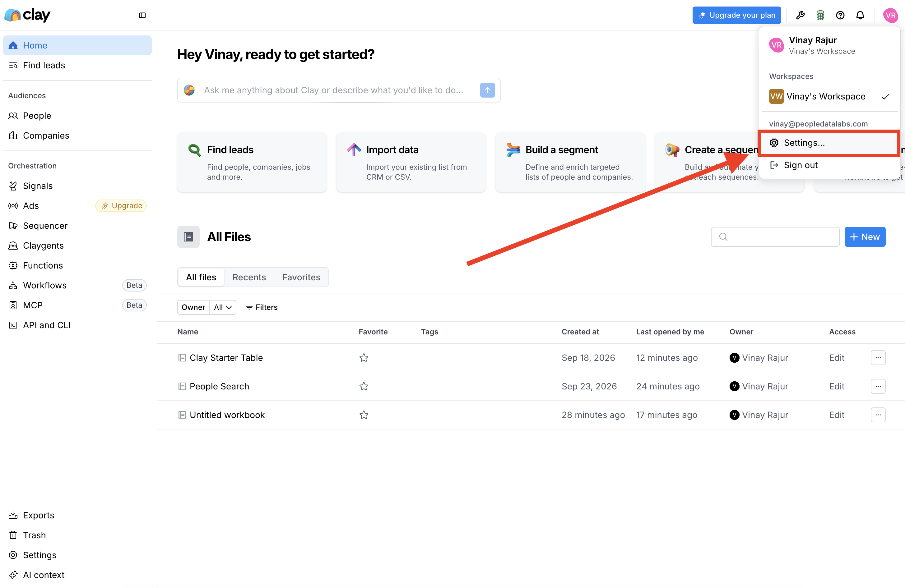Click the All Files section icon

[188, 237]
